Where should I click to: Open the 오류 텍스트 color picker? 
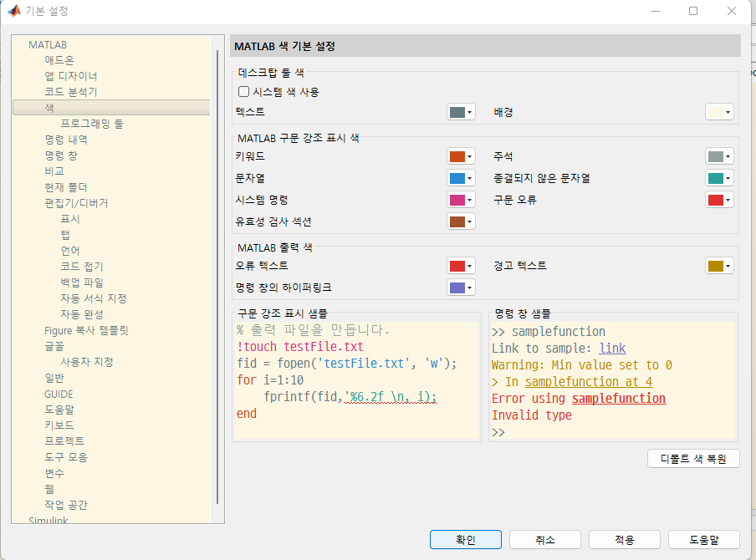coord(461,266)
